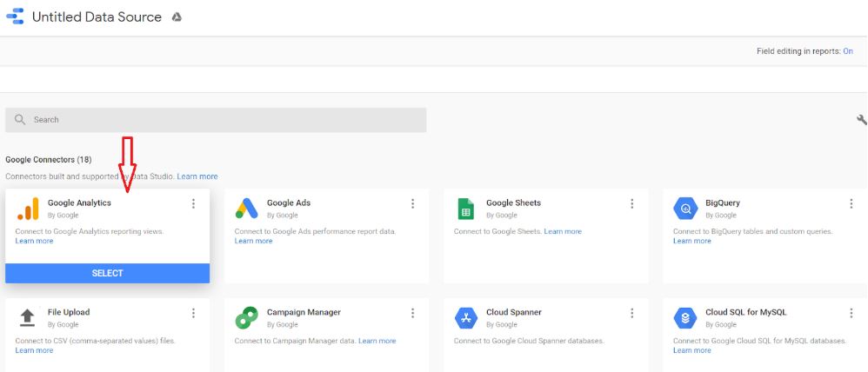This screenshot has width=868, height=372.
Task: Click the Campaign Manager connector icon
Action: point(247,318)
